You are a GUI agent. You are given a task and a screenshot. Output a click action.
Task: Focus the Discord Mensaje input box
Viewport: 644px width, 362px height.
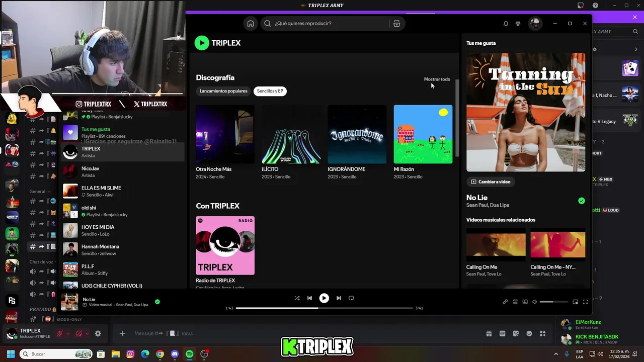302,333
